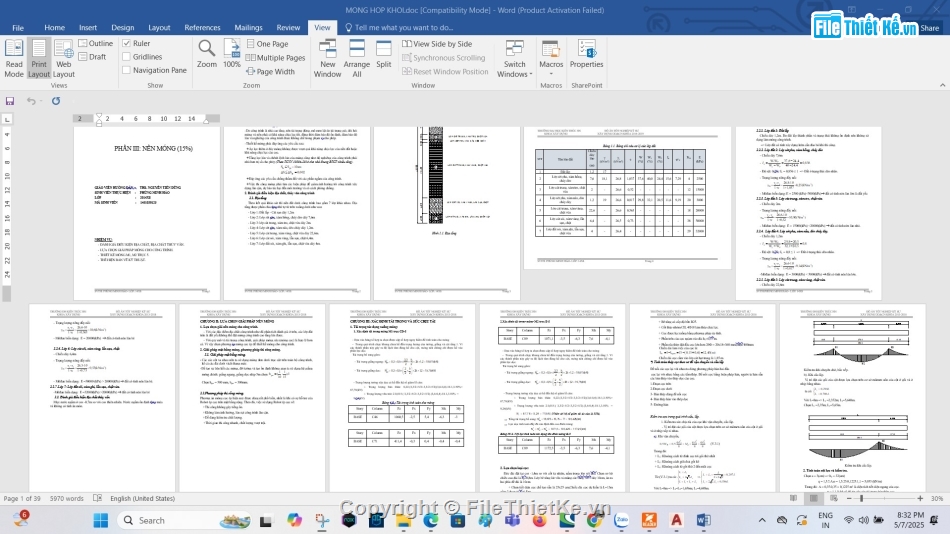Collapse the ribbon
Image resolution: width=950 pixels, height=534 pixels.
[x=942, y=85]
